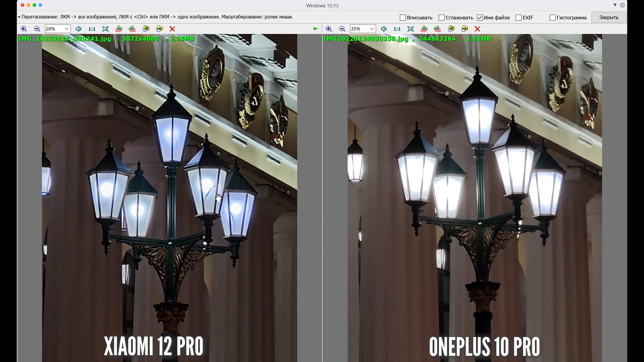Rotate left image counterclockwise
The width and height of the screenshot is (644, 362).
(x=119, y=29)
